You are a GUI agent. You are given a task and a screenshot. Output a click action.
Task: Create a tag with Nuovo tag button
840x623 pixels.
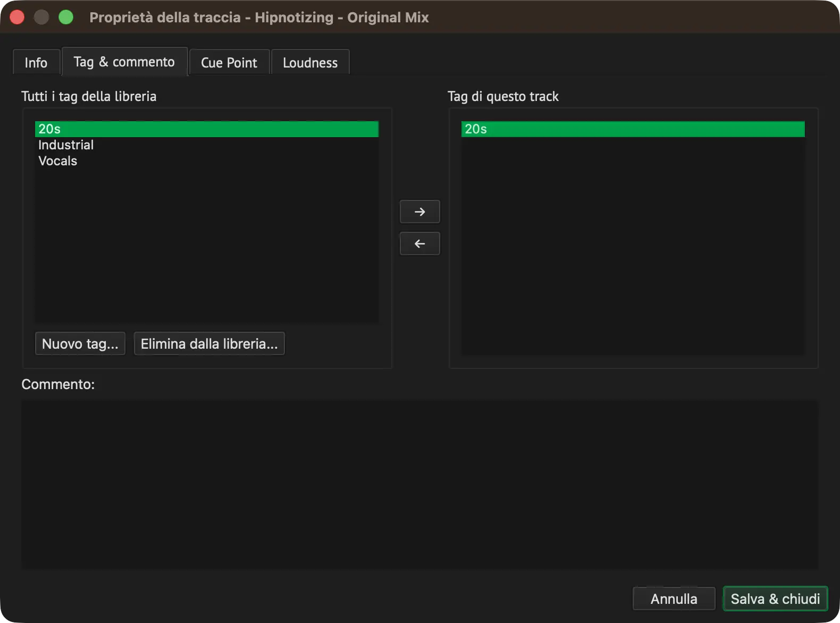coord(80,343)
